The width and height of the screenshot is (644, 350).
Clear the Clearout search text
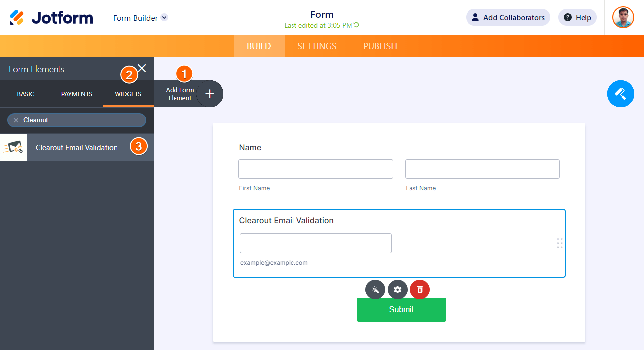click(16, 120)
